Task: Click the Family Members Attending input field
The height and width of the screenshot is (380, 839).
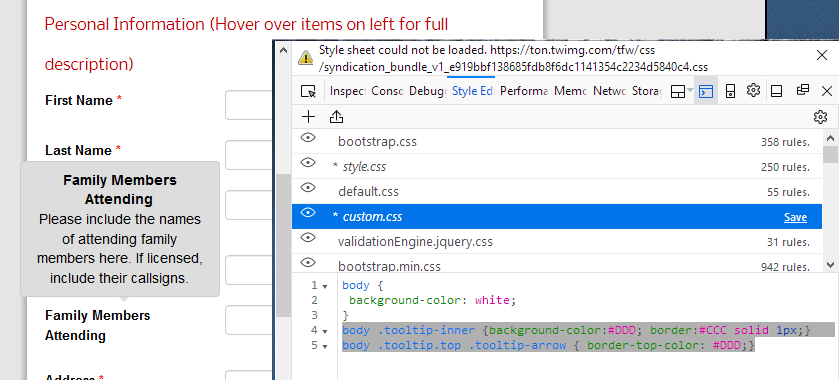Action: (x=249, y=320)
